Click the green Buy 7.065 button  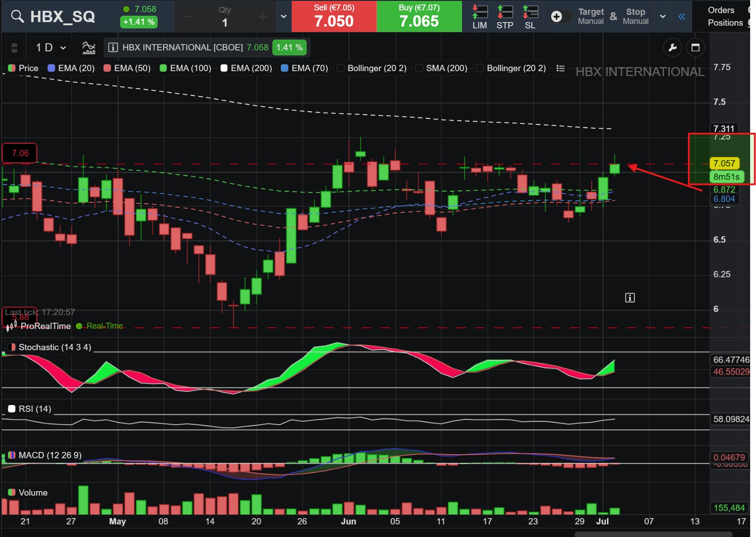(419, 16)
